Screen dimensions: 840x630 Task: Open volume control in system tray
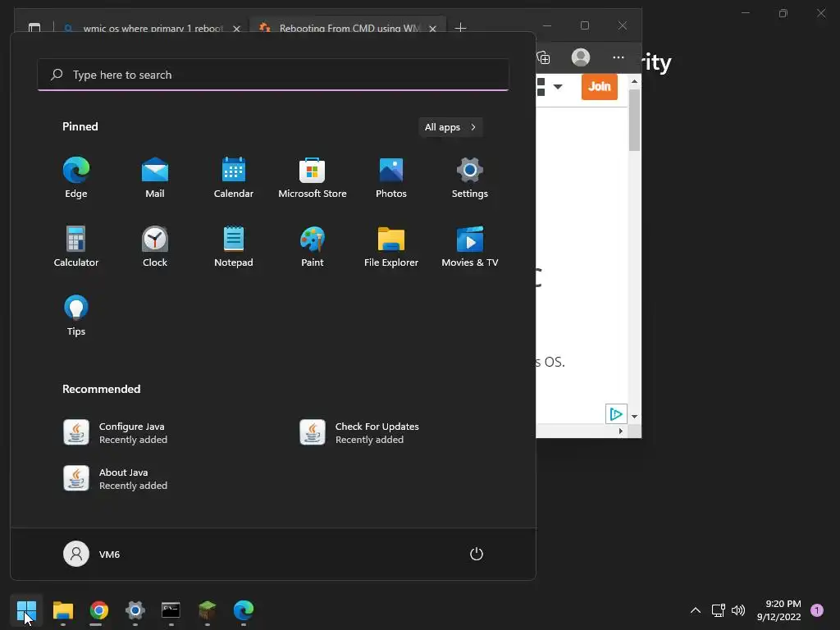point(738,610)
